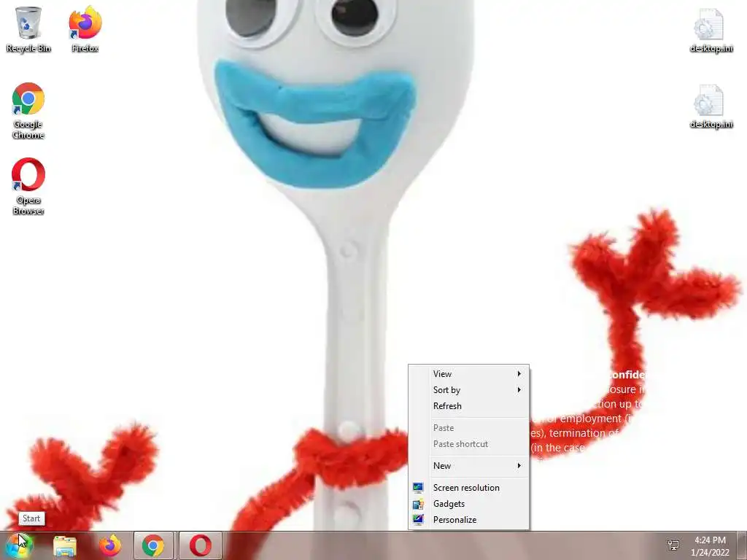Choose Paste shortcut in the context menu
This screenshot has width=747, height=560.
469,444
